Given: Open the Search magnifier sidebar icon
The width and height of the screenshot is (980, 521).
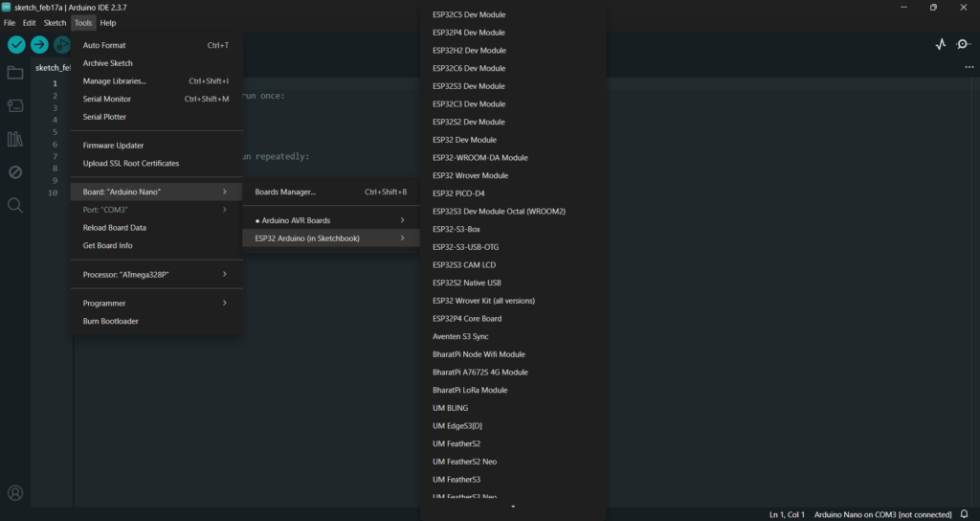Looking at the screenshot, I should [x=15, y=205].
